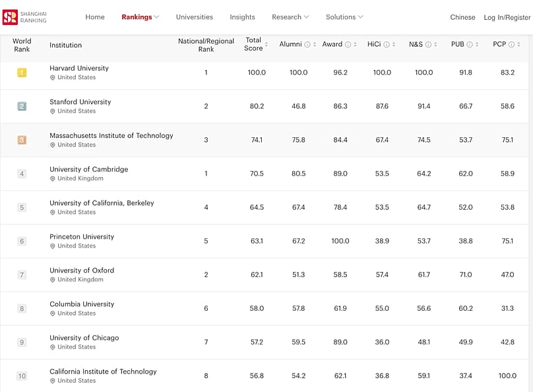The width and height of the screenshot is (533, 392).
Task: Click MIT's total score 74.1
Action: coord(257,140)
